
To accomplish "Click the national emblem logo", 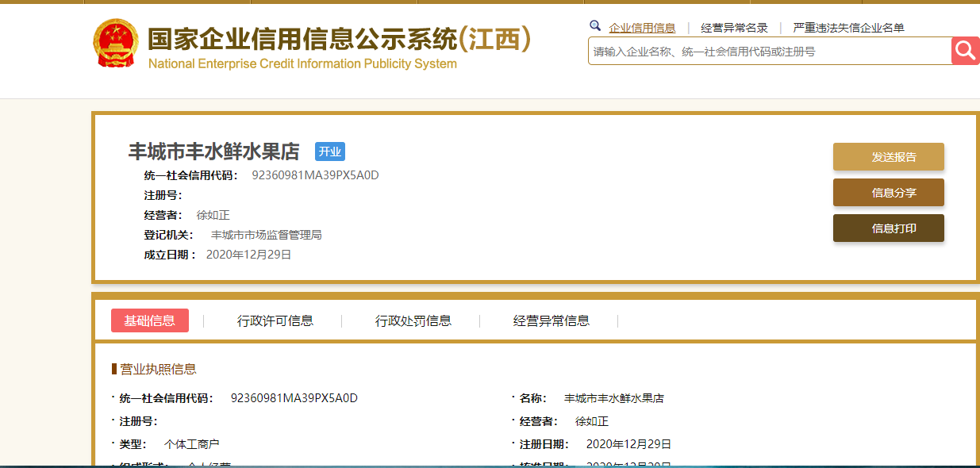I will [116, 44].
